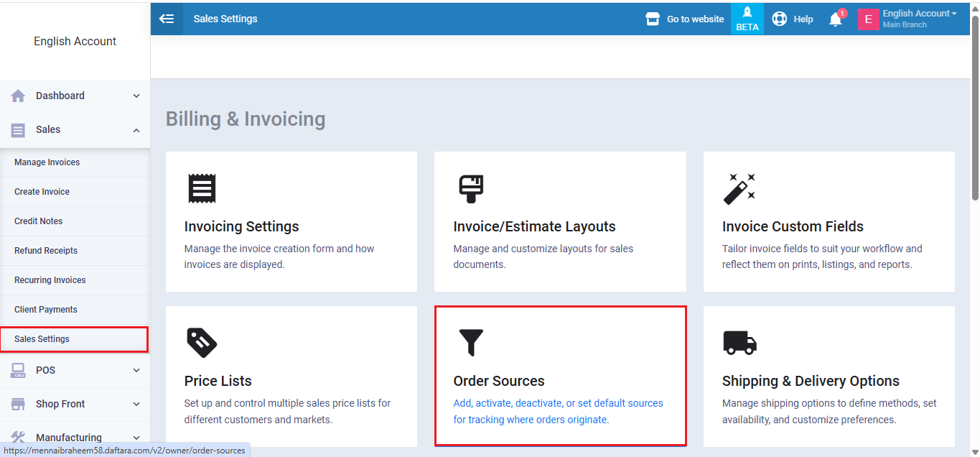Click the Invoicing Settings receipt icon
Image resolution: width=980 pixels, height=457 pixels.
(202, 188)
